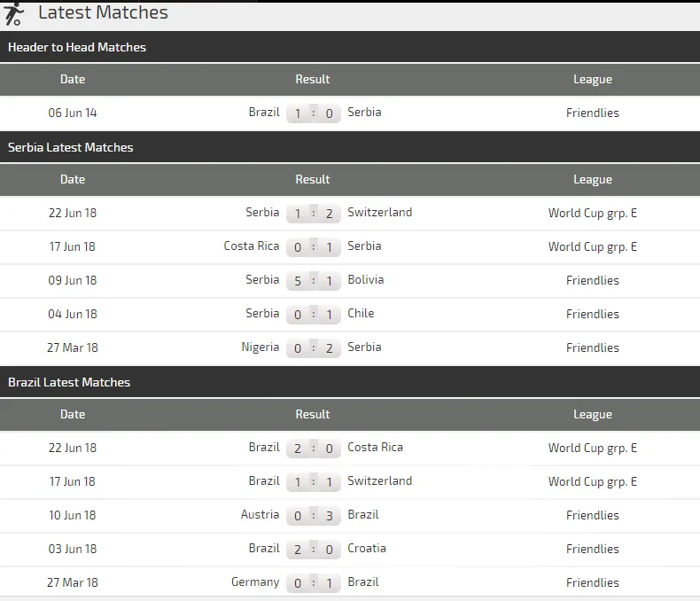Click World Cup grp. E for Serbia vs Switzerland

(x=592, y=213)
